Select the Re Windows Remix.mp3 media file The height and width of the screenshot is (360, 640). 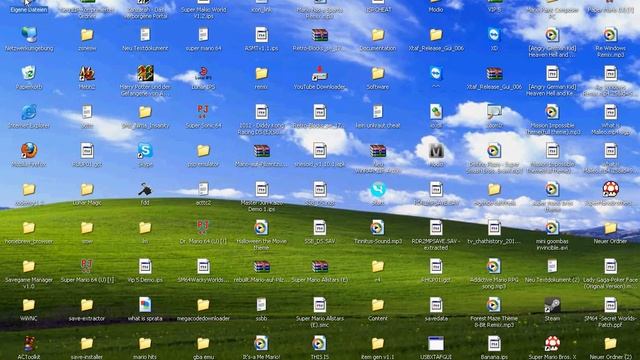tap(611, 35)
